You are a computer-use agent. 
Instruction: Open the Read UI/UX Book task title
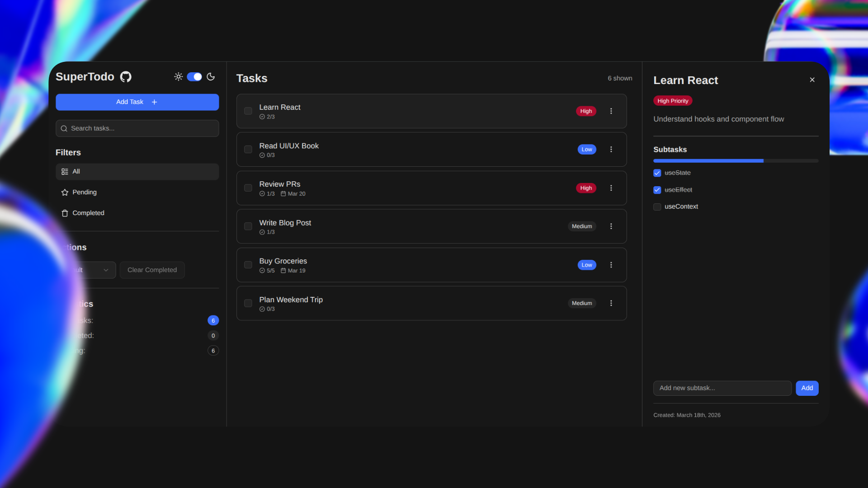coord(289,146)
